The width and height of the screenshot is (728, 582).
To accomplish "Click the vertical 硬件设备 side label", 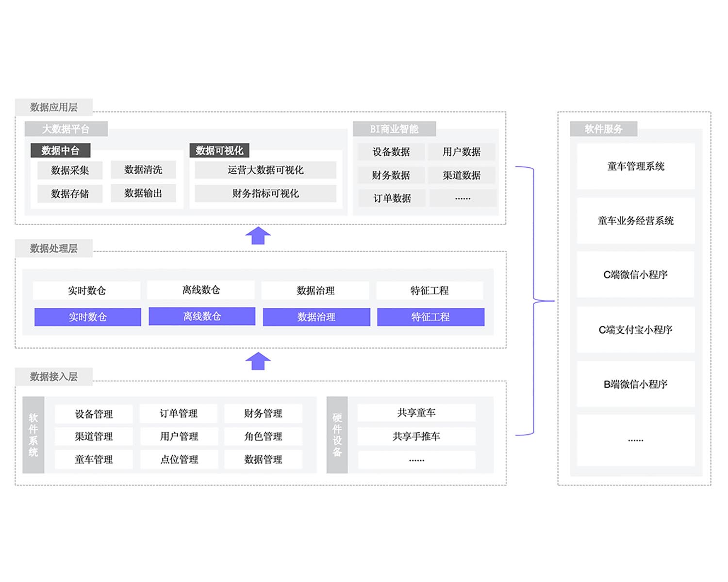I will tap(337, 435).
